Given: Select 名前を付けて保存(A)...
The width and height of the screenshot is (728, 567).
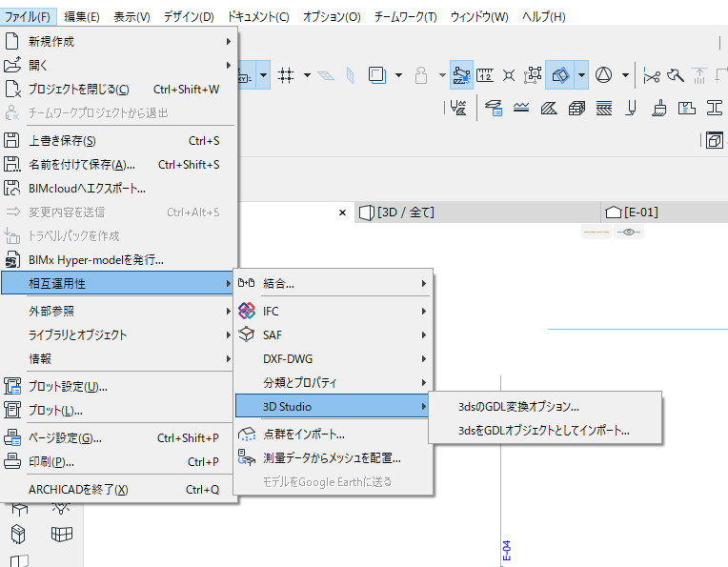Looking at the screenshot, I should point(118,165).
